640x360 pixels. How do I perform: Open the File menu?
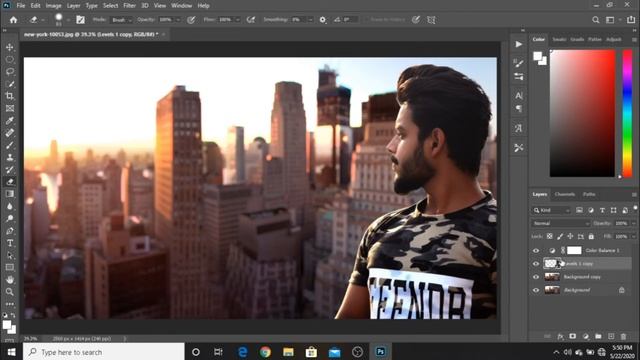click(21, 6)
